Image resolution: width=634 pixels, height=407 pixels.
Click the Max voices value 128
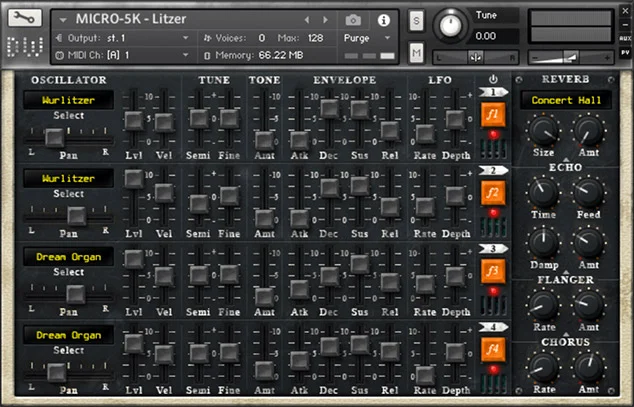[x=315, y=38]
